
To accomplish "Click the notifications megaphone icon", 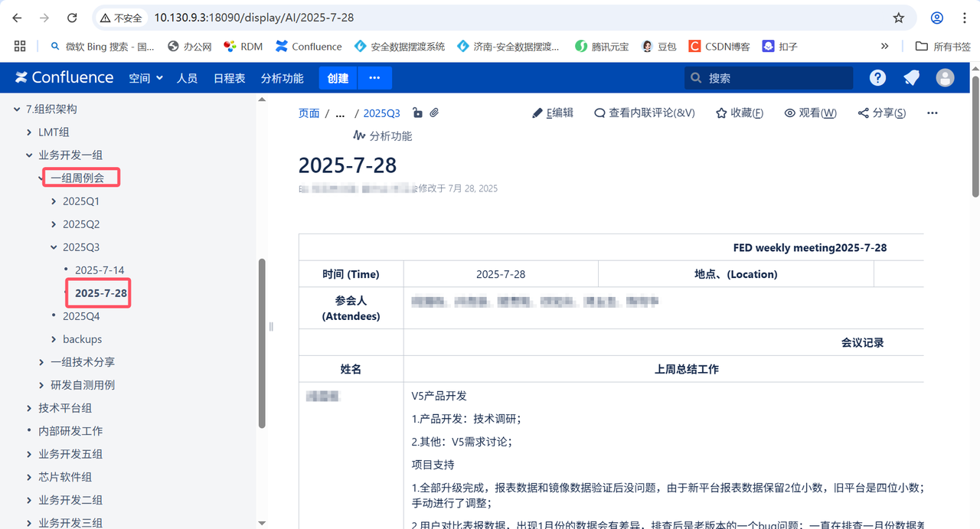I will 911,77.
